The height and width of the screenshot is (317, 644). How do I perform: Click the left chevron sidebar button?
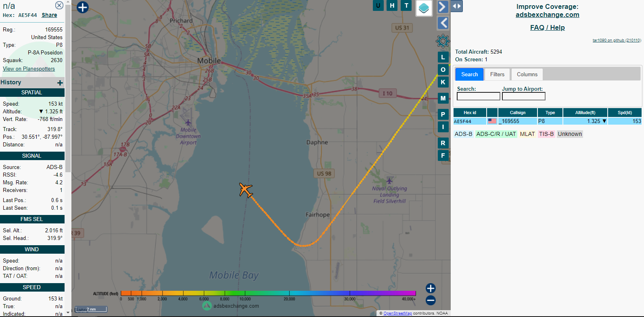coord(443,23)
